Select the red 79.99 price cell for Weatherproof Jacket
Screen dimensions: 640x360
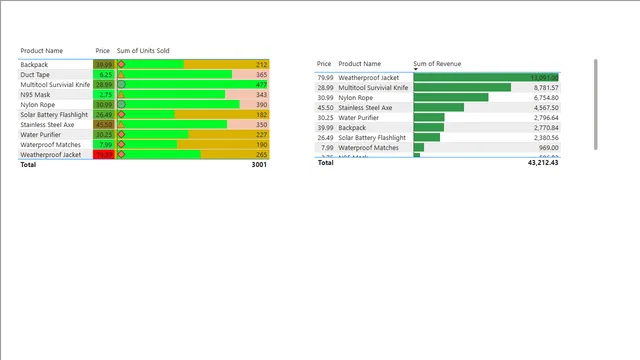click(x=104, y=155)
